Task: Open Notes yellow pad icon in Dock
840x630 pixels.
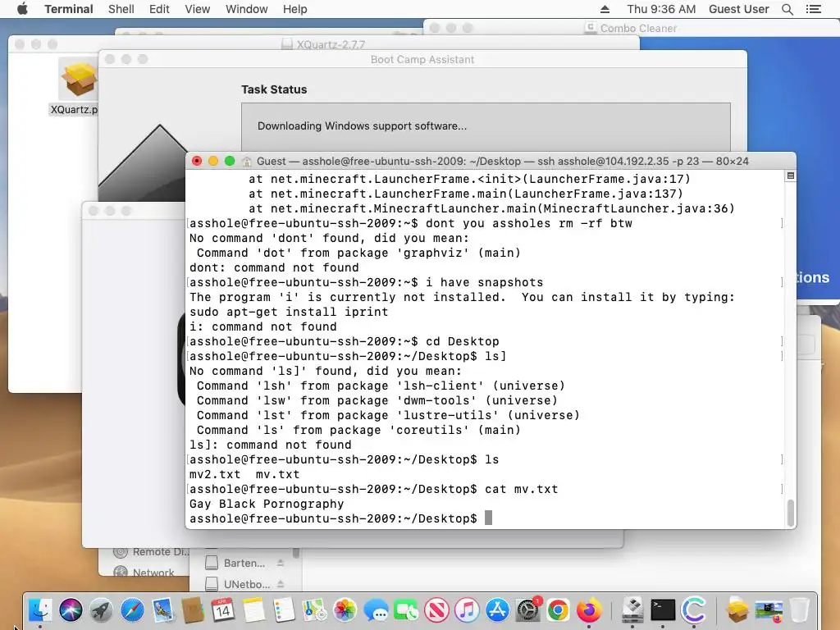Action: click(253, 610)
